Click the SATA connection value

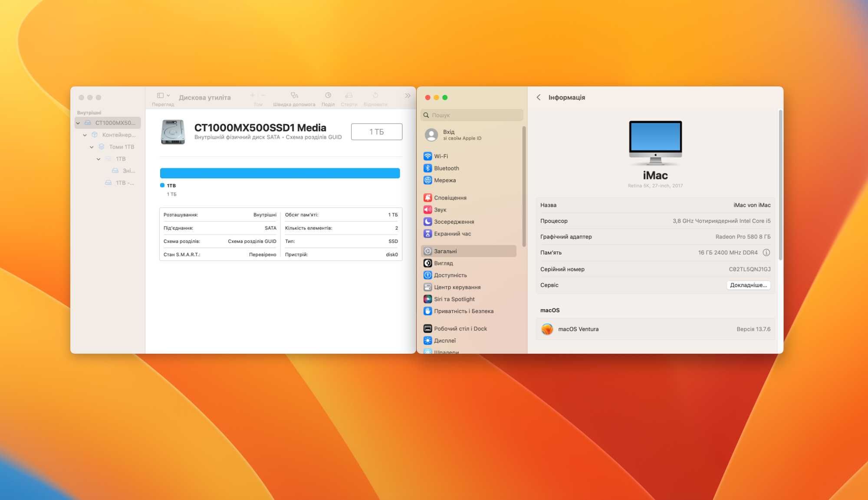point(270,228)
